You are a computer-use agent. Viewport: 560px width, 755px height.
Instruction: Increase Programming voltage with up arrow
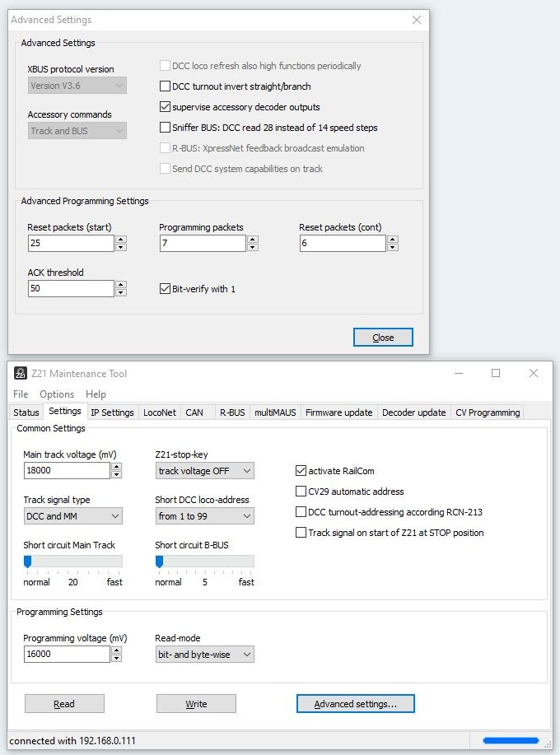click(x=116, y=650)
